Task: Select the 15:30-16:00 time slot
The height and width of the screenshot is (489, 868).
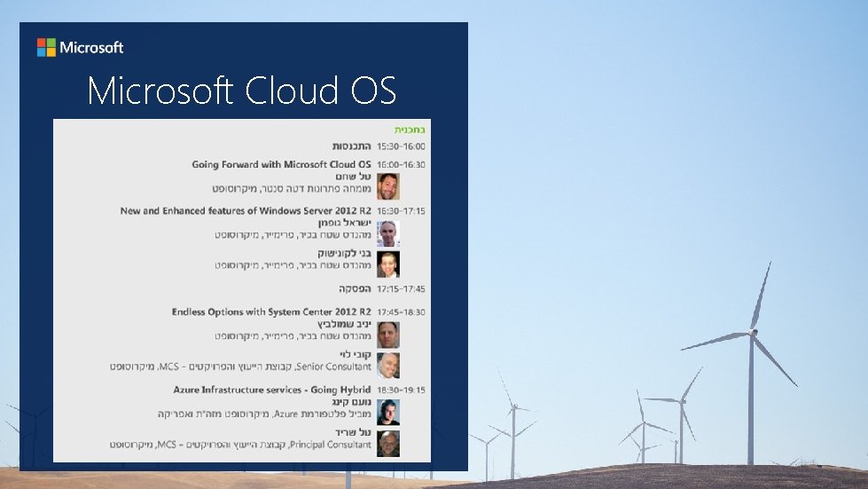Action: point(401,146)
